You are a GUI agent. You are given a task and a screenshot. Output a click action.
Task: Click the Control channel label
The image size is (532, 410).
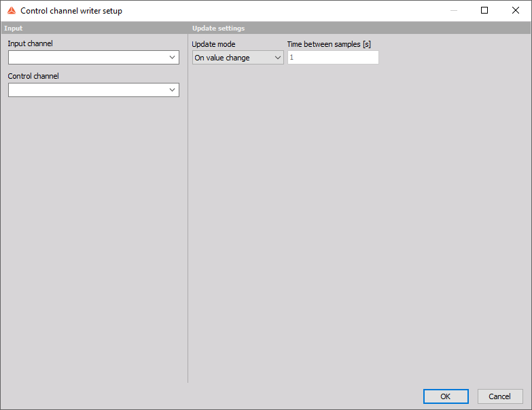click(33, 76)
